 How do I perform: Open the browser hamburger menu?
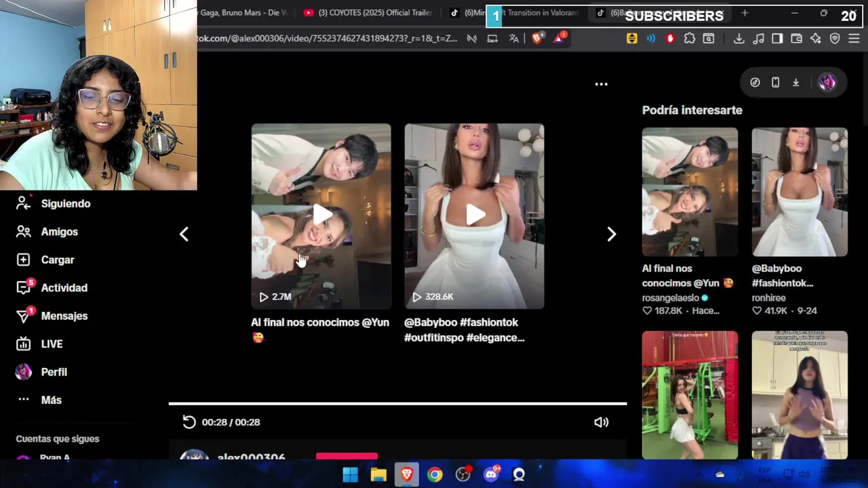854,39
